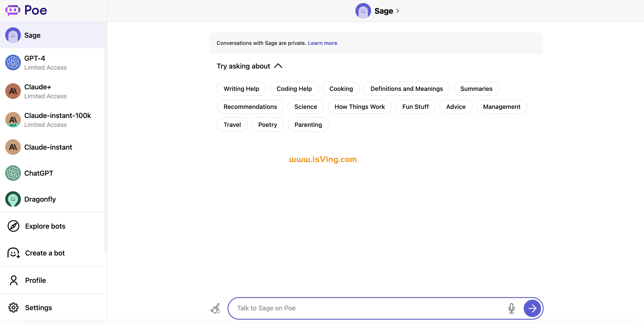Click the Learn more privacy link
The height and width of the screenshot is (324, 644).
[x=323, y=43]
